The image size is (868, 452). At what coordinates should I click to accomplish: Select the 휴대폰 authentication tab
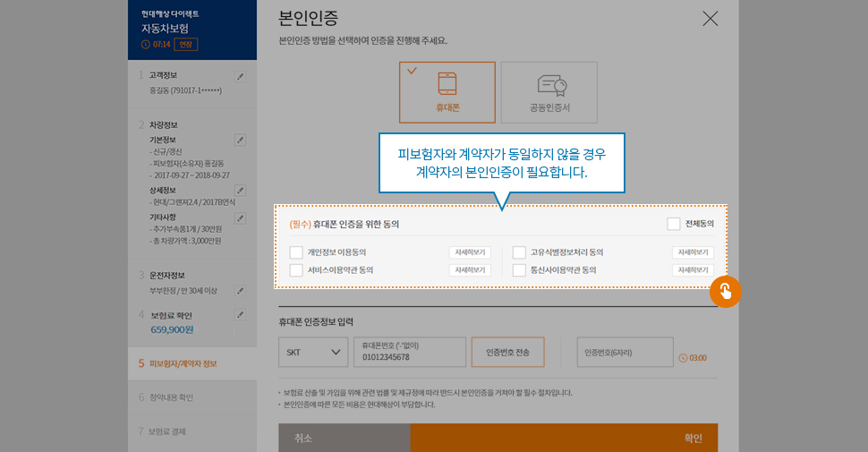pyautogui.click(x=447, y=92)
